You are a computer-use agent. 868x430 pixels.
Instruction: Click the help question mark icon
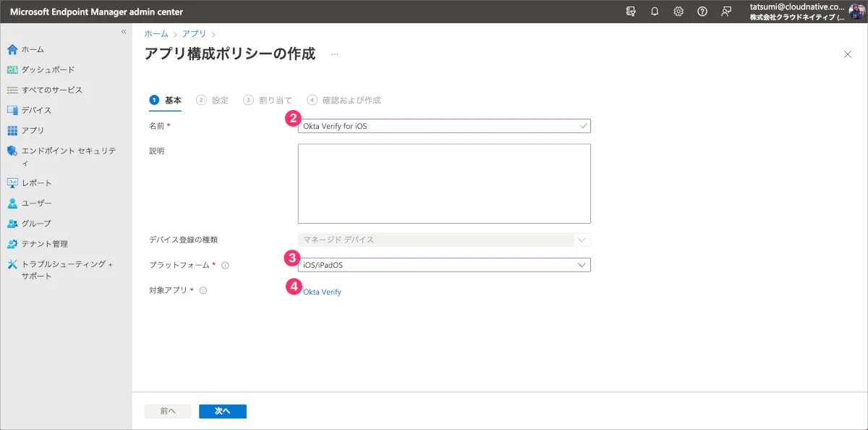pos(702,12)
